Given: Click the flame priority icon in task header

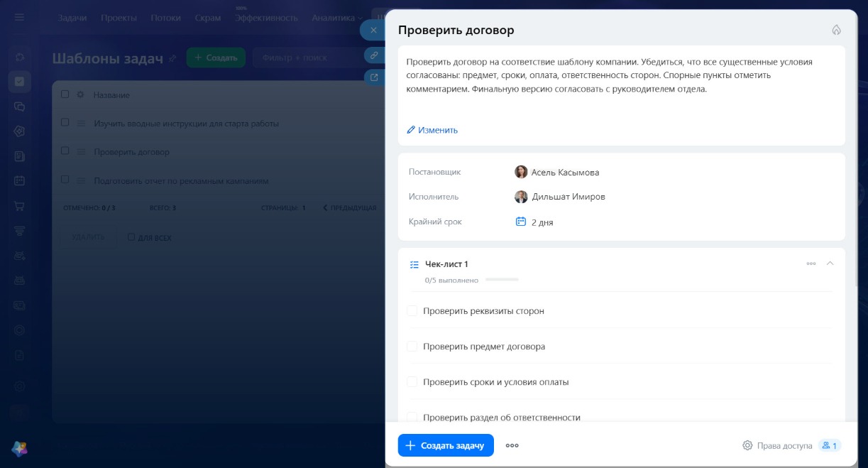Looking at the screenshot, I should coord(836,30).
